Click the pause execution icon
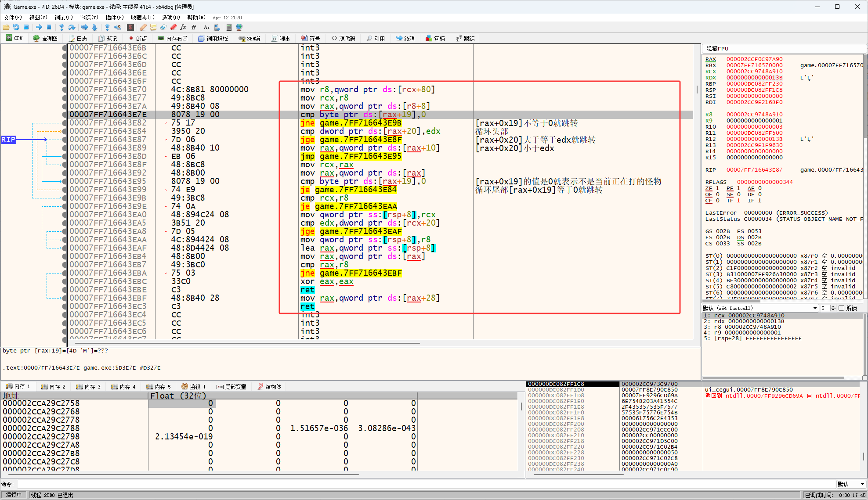The image size is (868, 500). click(x=49, y=27)
